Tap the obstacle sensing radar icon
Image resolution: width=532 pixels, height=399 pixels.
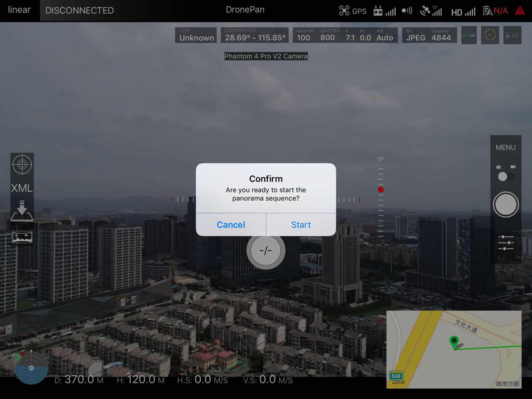pos(407,10)
